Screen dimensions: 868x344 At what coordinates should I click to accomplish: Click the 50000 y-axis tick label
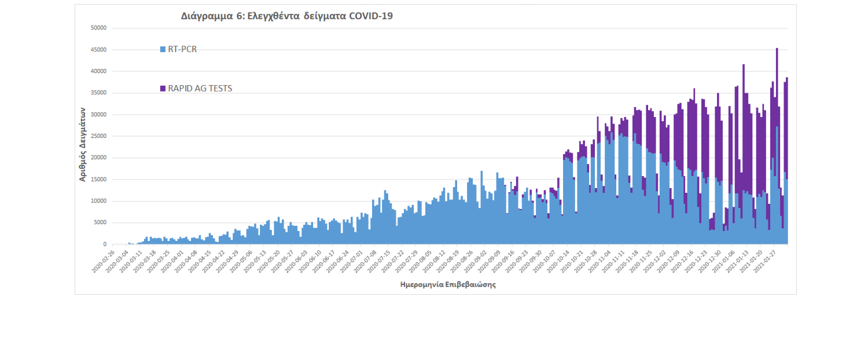coord(98,28)
